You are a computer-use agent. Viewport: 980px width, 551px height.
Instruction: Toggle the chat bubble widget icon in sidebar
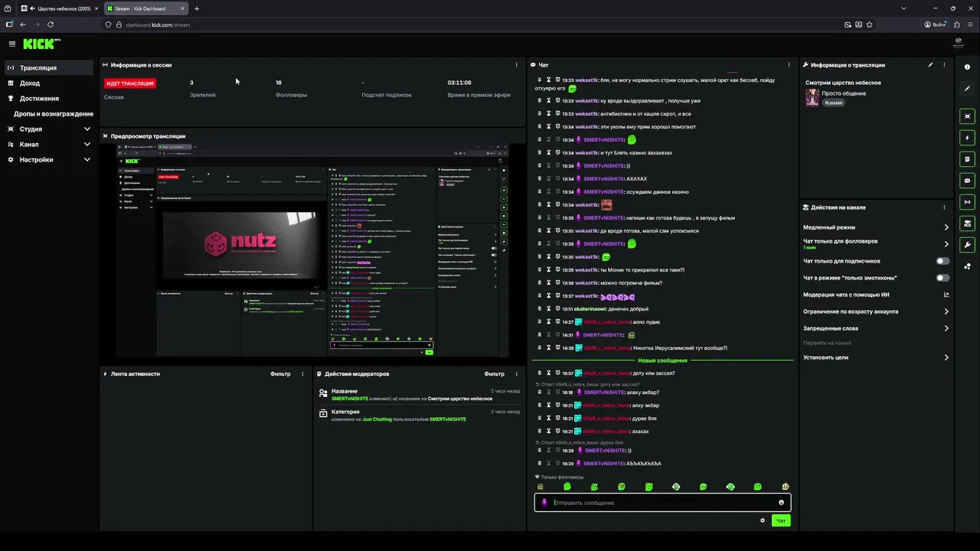pyautogui.click(x=967, y=181)
